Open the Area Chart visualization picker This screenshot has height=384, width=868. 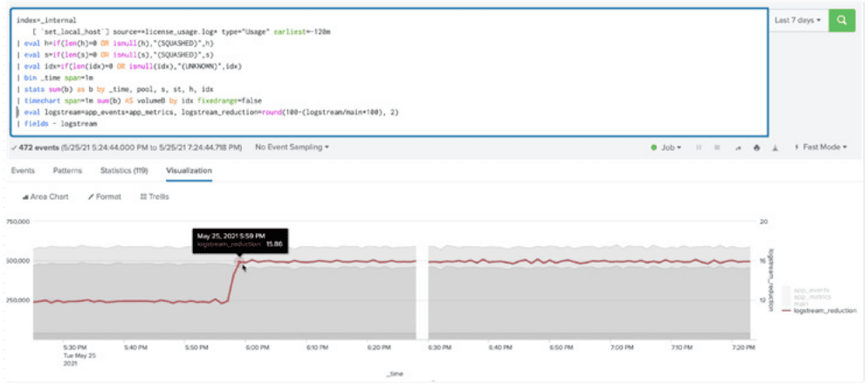tap(45, 196)
